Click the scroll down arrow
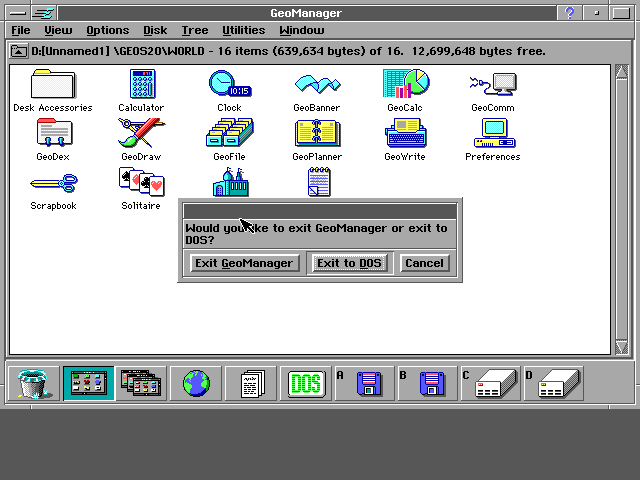640x480 pixels. 621,347
